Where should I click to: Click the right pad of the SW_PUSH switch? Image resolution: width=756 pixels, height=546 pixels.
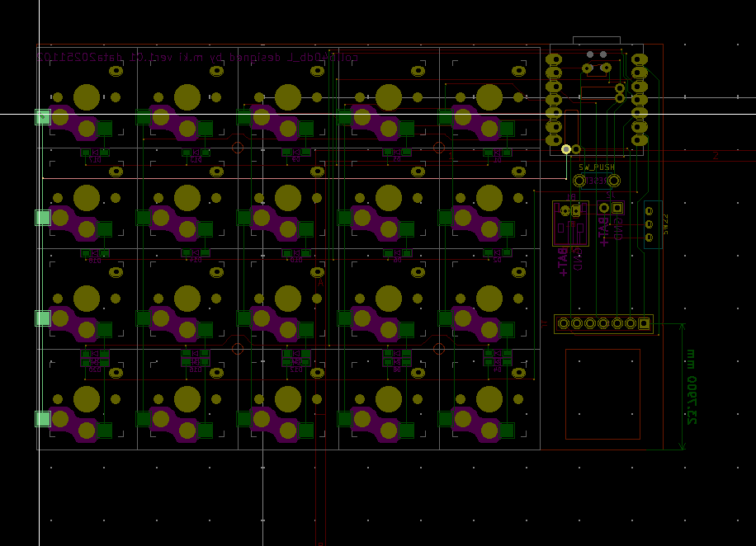point(613,181)
